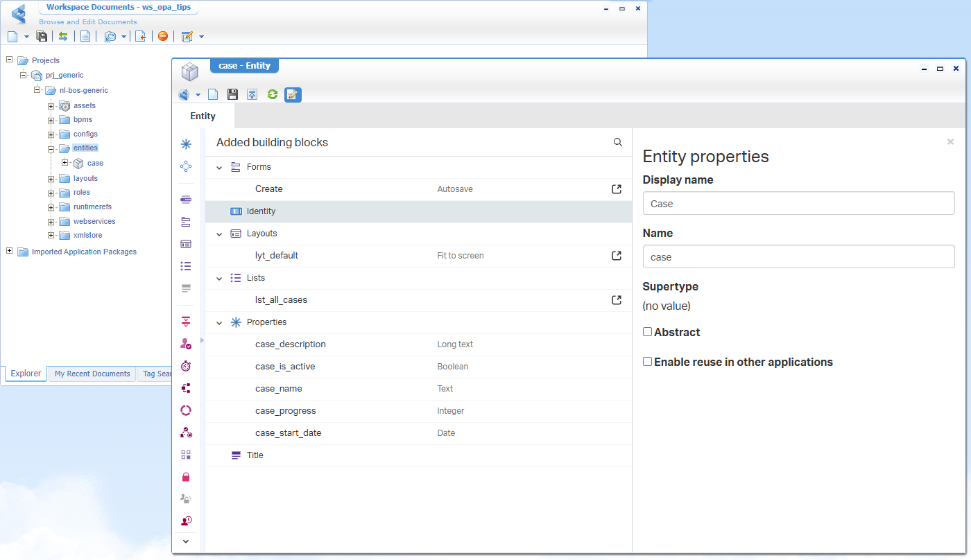Expand the bpms folder in the tree
Image resolution: width=971 pixels, height=560 pixels.
click(51, 120)
